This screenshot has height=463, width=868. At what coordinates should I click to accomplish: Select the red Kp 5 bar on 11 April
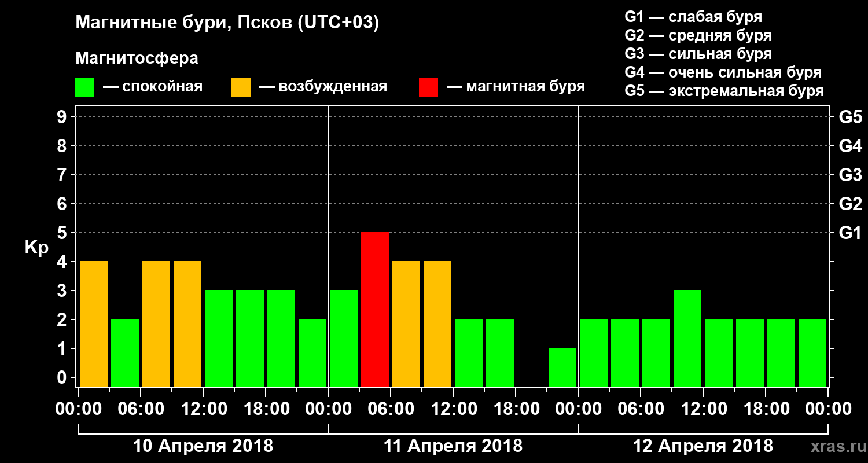[x=375, y=309]
